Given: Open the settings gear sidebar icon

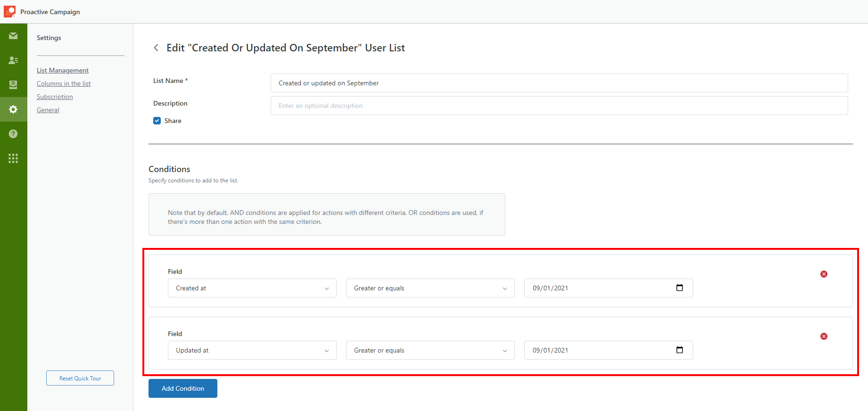Looking at the screenshot, I should point(13,109).
